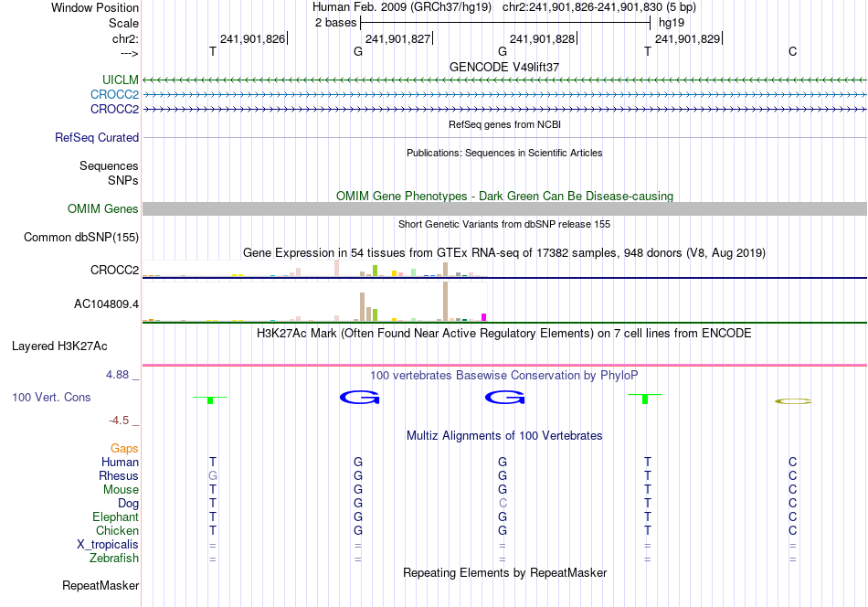Click the Scale track label
This screenshot has height=607, width=868.
pyautogui.click(x=124, y=23)
